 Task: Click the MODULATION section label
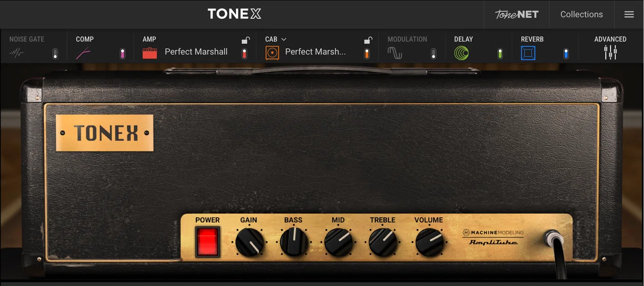click(407, 39)
